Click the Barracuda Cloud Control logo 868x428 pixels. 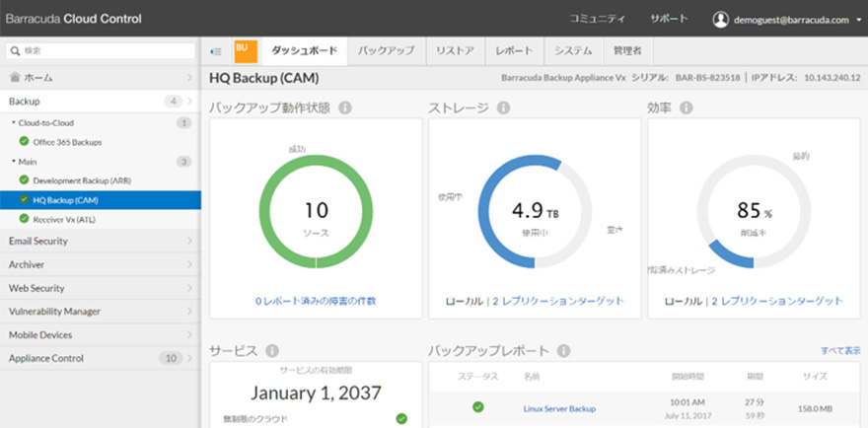74,20
